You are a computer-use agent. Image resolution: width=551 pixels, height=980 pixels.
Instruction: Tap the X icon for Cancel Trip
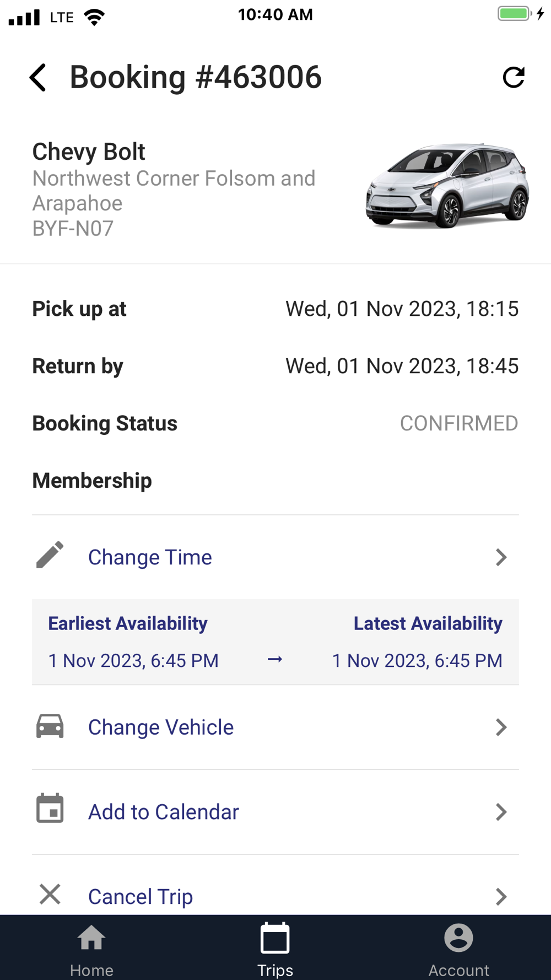[50, 894]
